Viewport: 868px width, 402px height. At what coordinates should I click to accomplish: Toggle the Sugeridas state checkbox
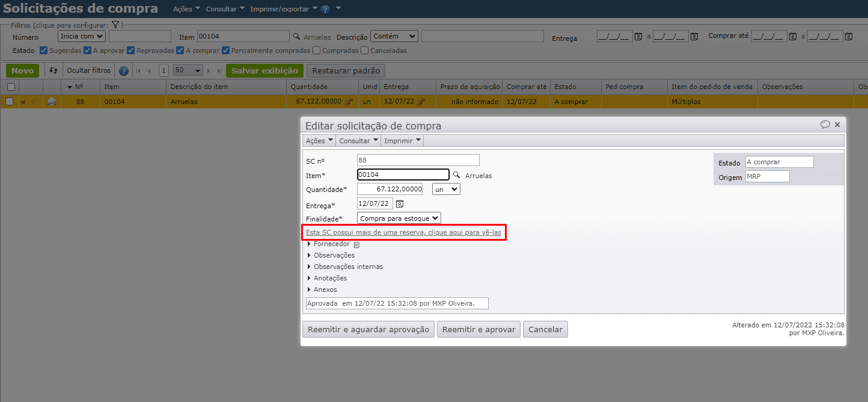[43, 51]
